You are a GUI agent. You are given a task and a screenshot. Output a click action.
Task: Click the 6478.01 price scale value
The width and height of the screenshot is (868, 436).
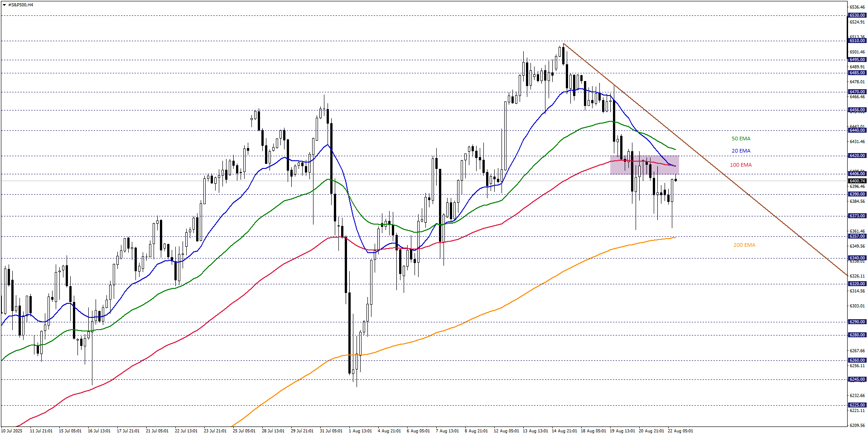[x=857, y=82]
